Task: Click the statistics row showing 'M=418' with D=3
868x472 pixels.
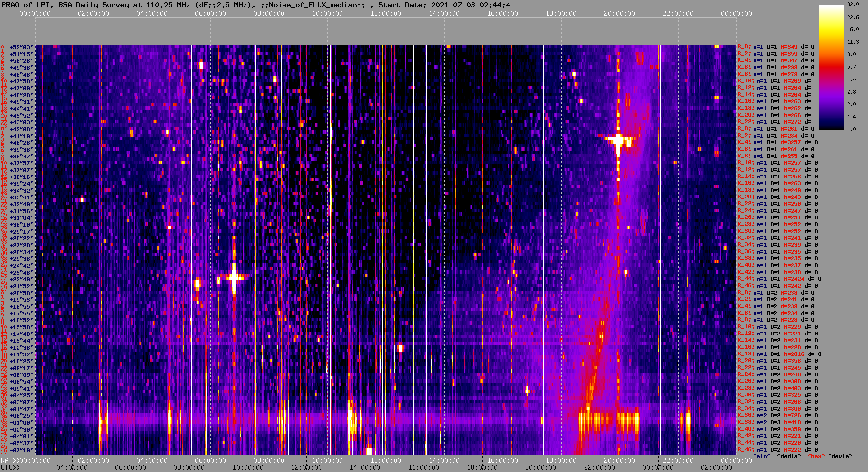Action: [778, 423]
